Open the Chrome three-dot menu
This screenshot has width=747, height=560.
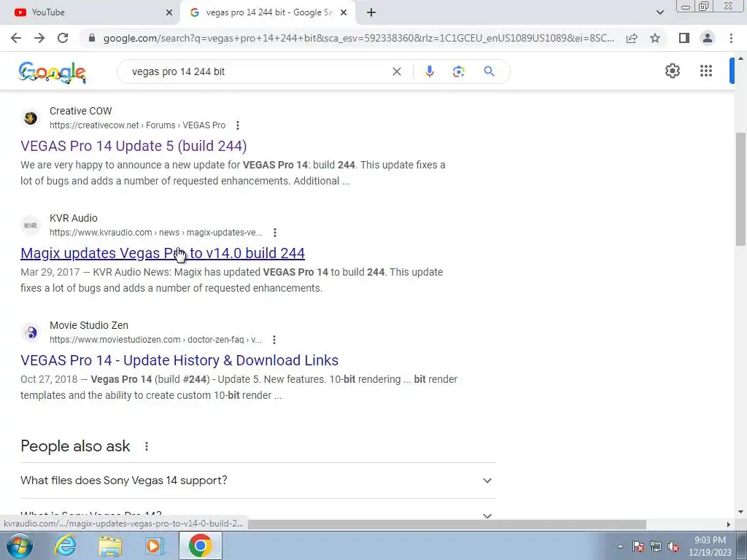731,38
